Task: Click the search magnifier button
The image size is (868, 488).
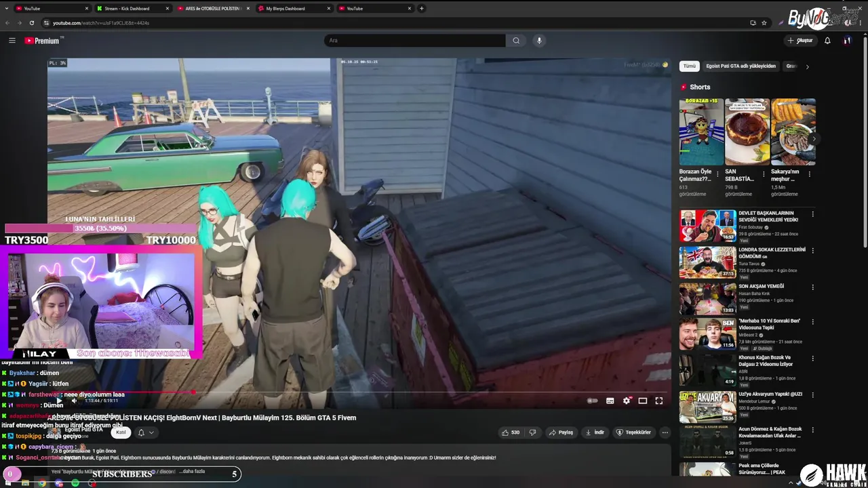Action: [516, 41]
